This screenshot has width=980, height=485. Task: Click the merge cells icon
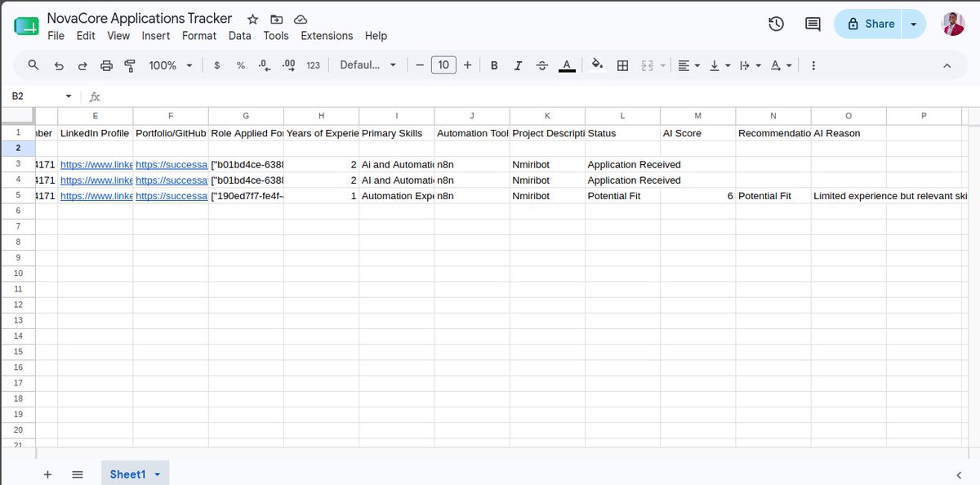click(648, 65)
